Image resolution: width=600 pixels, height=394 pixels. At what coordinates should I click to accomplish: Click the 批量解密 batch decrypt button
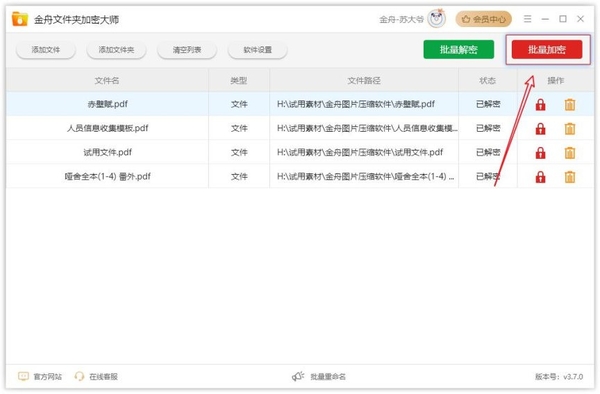[458, 49]
